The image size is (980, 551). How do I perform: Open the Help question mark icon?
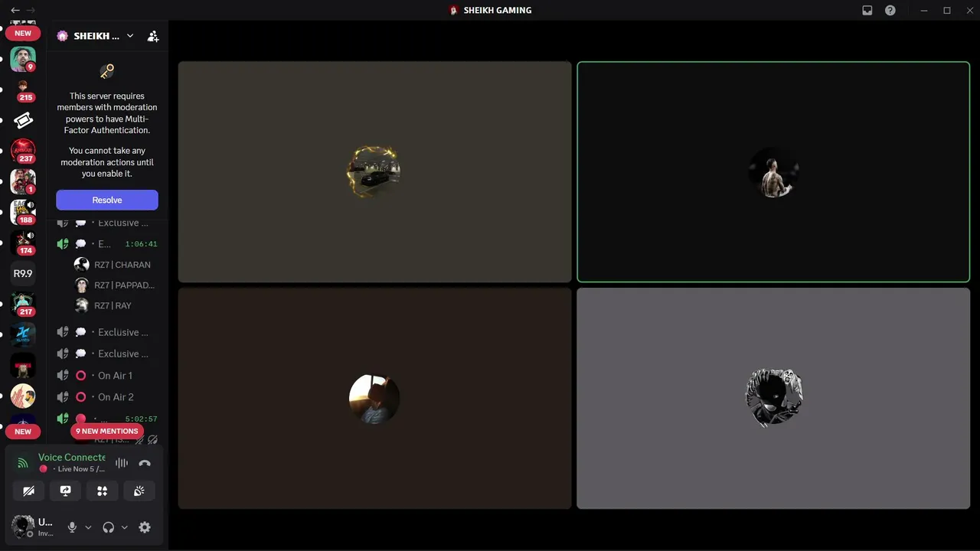pyautogui.click(x=890, y=11)
